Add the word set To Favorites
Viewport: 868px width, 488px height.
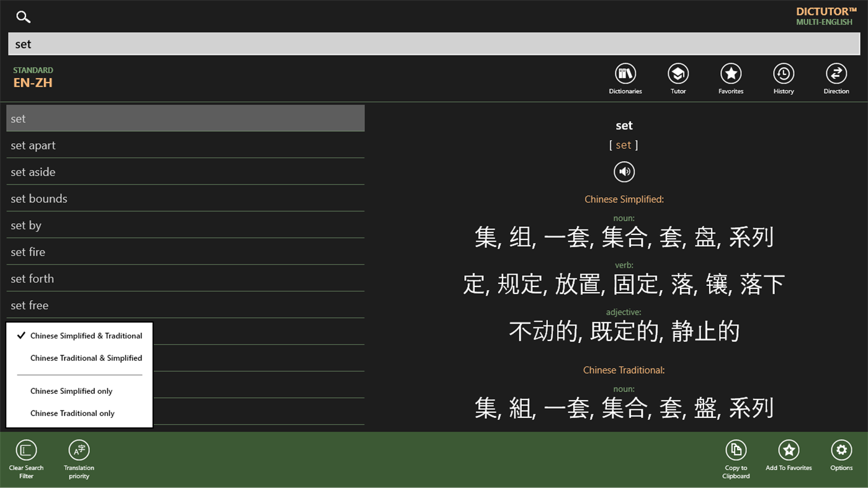click(788, 451)
